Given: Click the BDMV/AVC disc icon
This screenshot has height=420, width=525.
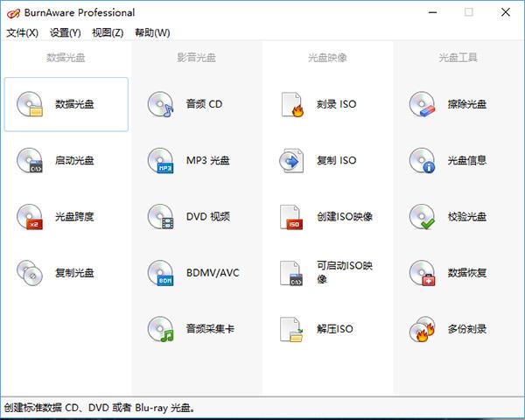Looking at the screenshot, I should point(161,273).
